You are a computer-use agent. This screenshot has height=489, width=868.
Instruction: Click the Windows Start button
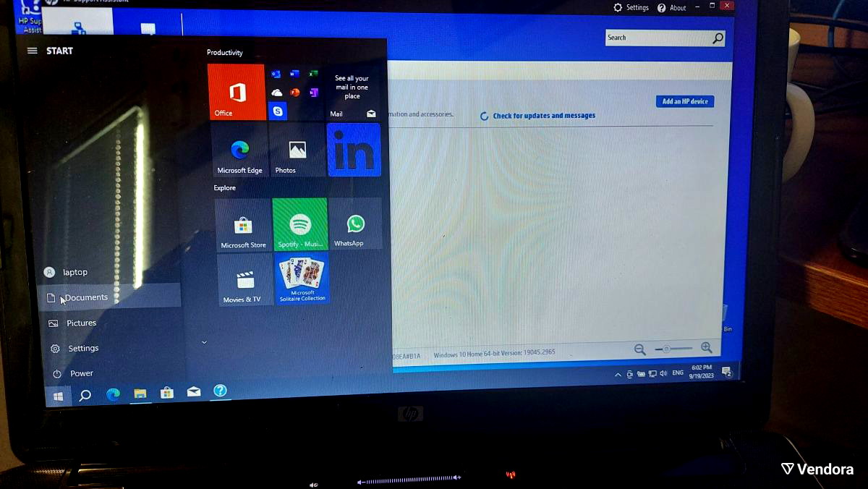(58, 396)
